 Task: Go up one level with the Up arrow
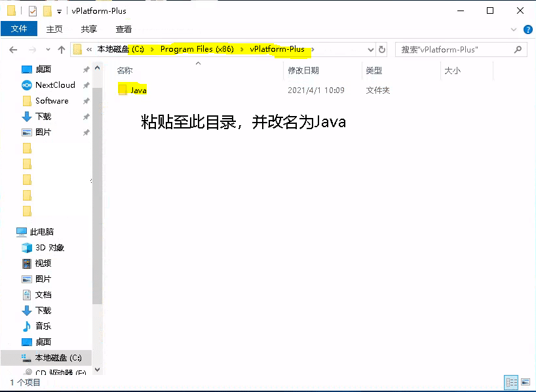pyautogui.click(x=62, y=50)
